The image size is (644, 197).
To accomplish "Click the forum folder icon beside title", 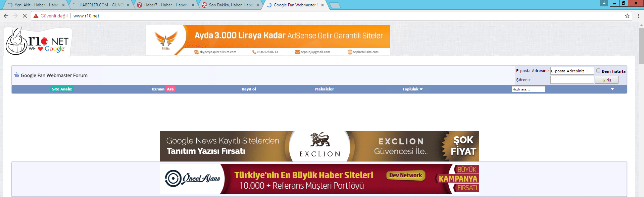I will 16,75.
